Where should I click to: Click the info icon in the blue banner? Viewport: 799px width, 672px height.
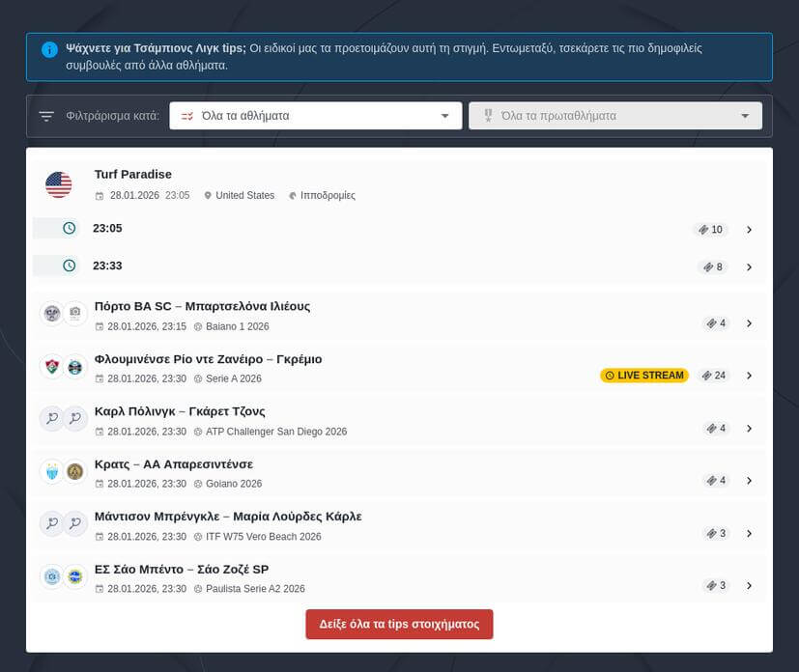pos(49,49)
